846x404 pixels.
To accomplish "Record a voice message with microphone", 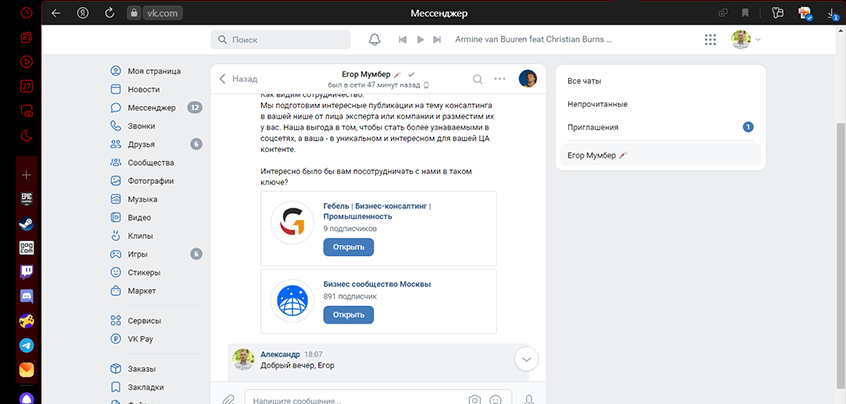I will point(529,400).
